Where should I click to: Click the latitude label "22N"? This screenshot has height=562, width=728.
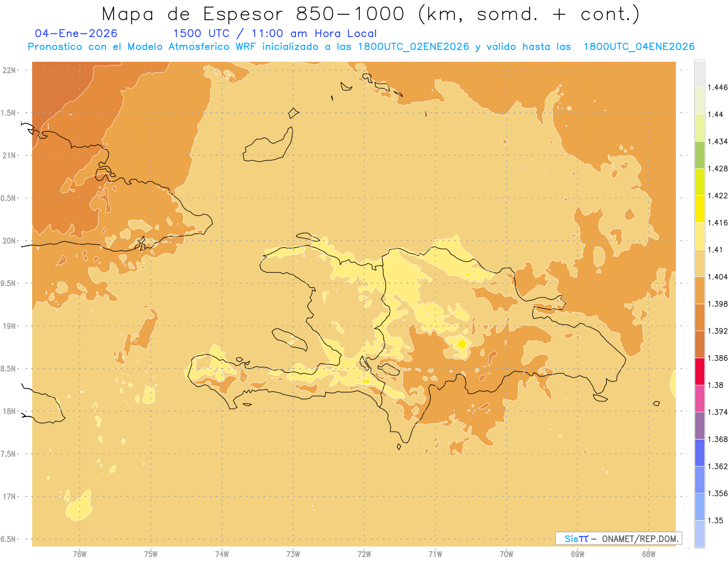point(10,70)
